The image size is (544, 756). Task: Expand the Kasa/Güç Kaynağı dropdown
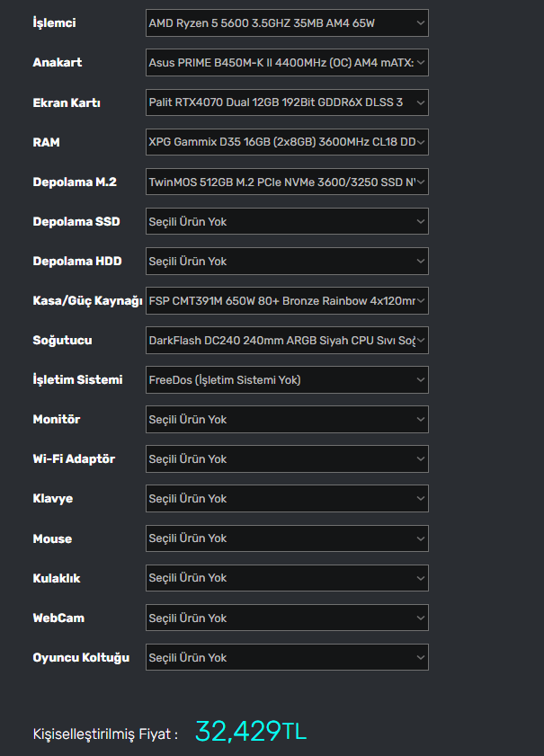(x=286, y=300)
